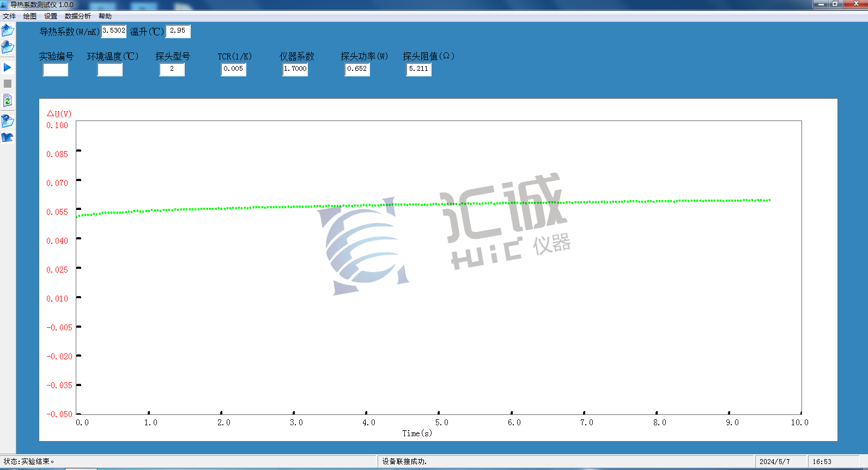This screenshot has width=868, height=470.
Task: Click the TCR field showing 0.005
Action: pos(234,69)
